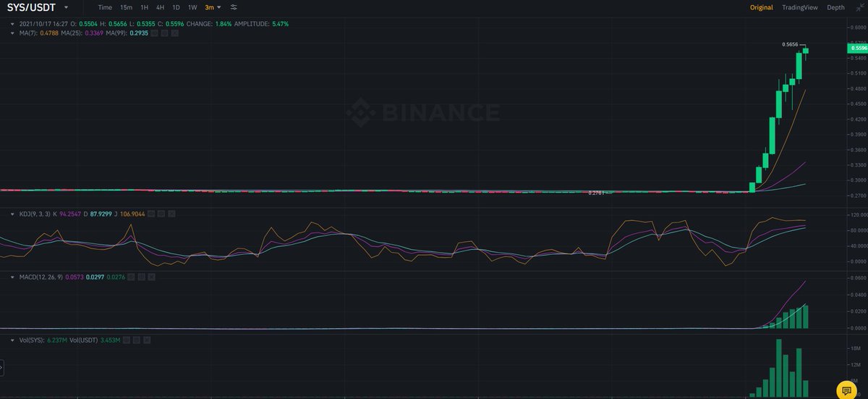Viewport: 868px width, 399px height.
Task: Collapse the OHLC date info row arrow
Action: coord(12,24)
